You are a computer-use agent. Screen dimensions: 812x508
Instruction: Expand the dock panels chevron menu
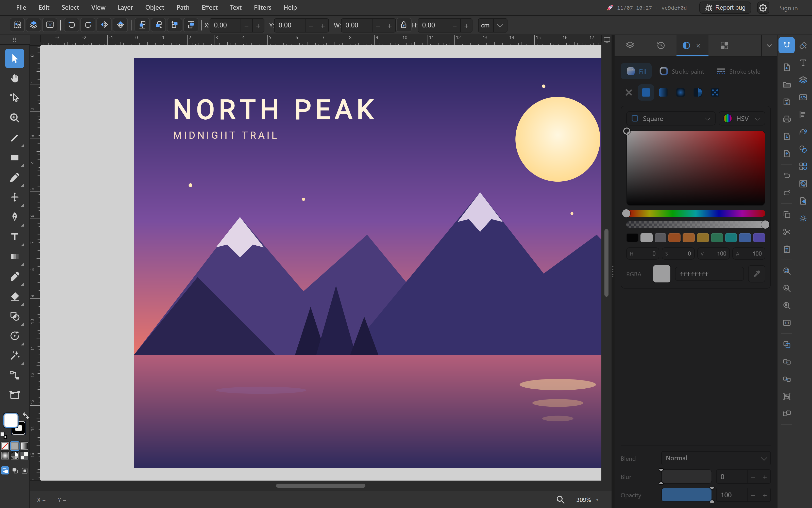coord(769,46)
